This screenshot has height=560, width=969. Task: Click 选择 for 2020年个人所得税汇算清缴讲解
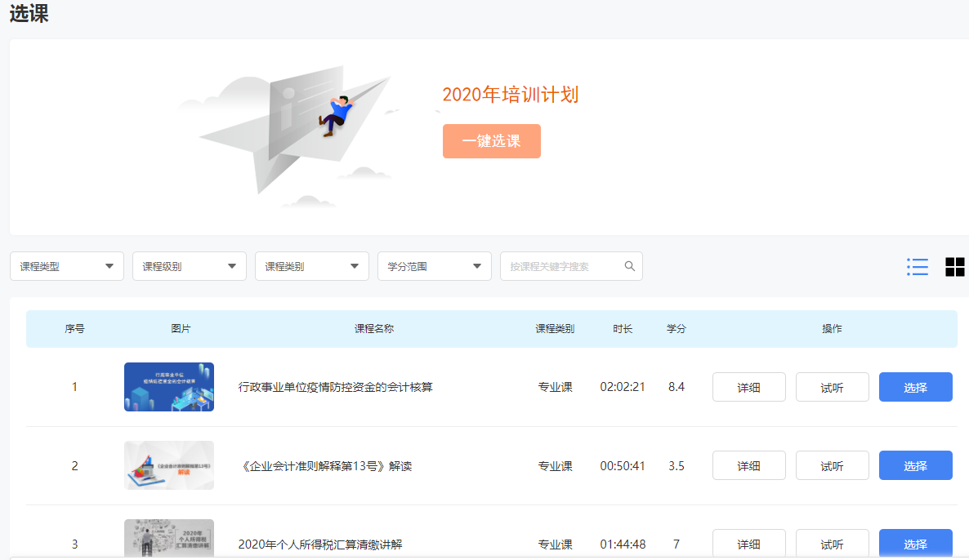915,544
